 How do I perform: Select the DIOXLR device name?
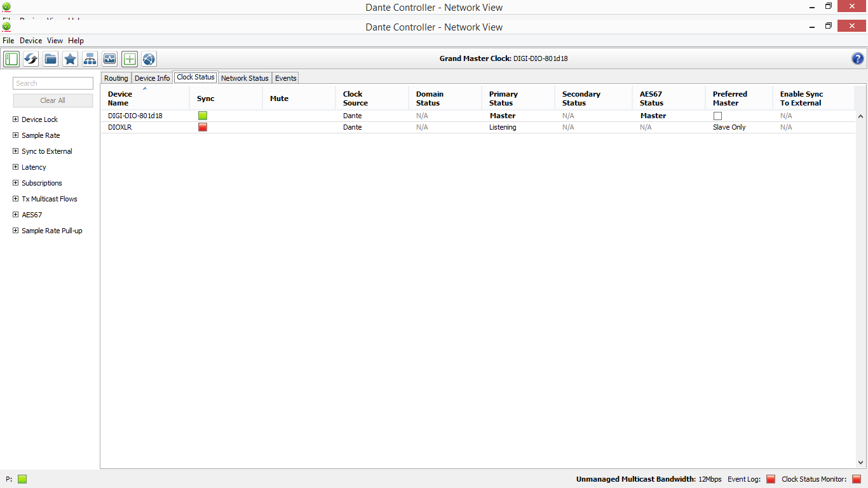119,127
